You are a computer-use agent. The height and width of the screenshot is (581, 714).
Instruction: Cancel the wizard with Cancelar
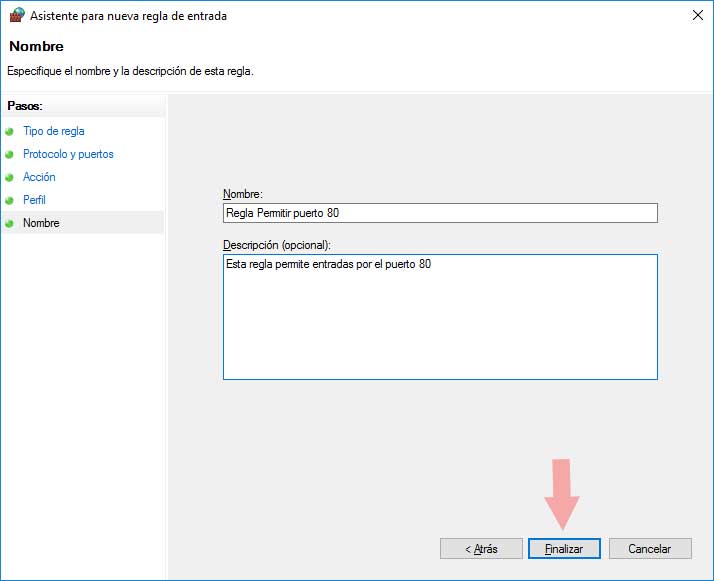(649, 549)
